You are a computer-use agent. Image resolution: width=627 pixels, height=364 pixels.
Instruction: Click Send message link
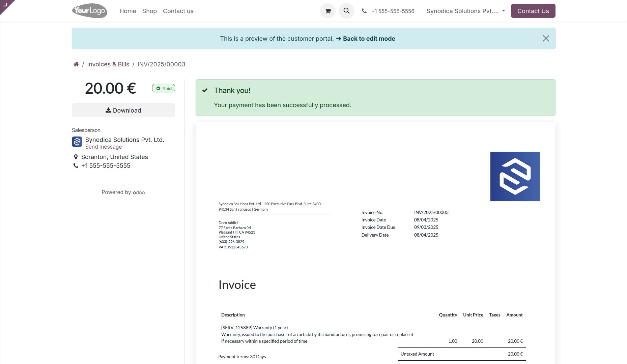tap(104, 147)
